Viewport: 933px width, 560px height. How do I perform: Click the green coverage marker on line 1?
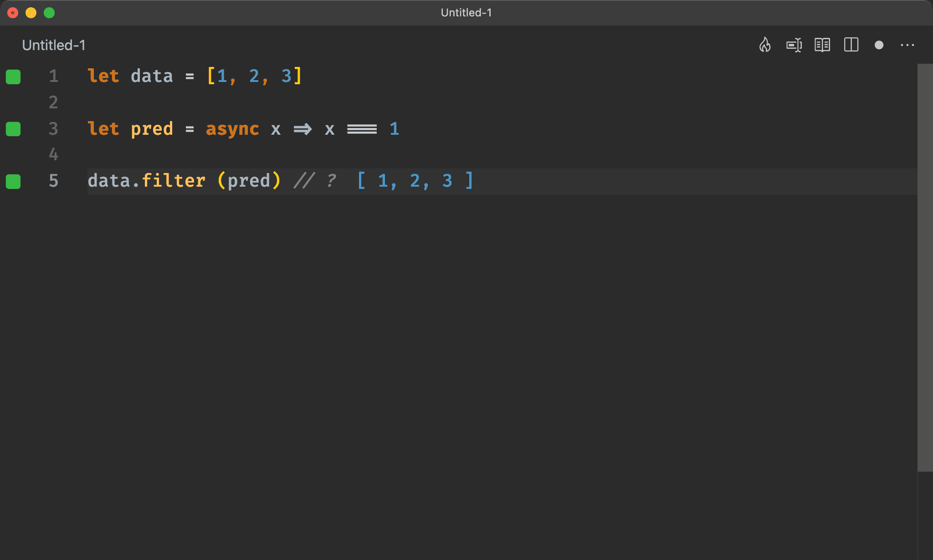13,76
